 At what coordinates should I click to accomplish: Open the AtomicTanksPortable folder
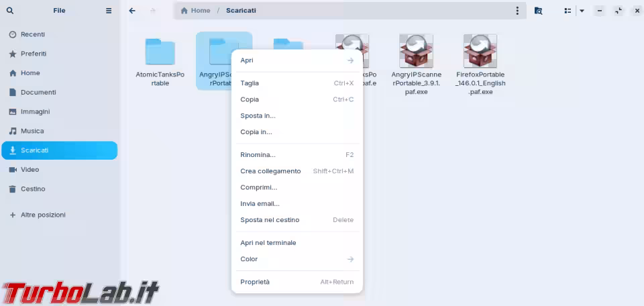pyautogui.click(x=160, y=52)
